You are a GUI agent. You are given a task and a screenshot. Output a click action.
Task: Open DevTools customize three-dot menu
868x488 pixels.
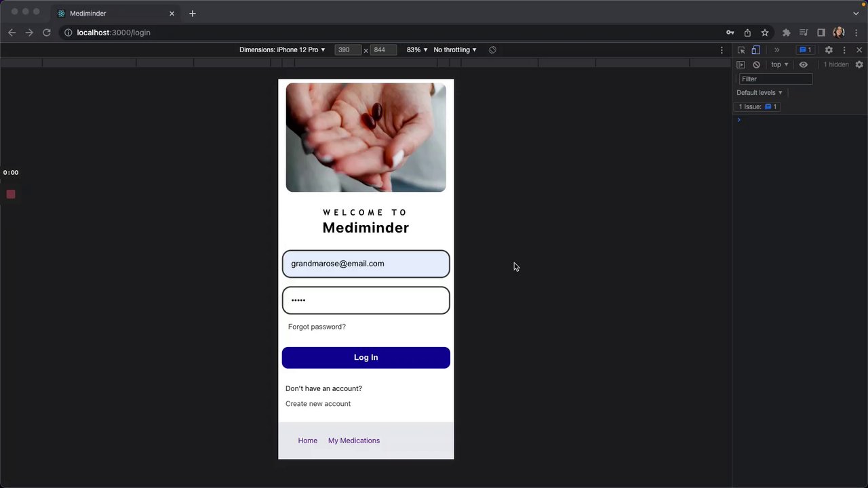844,50
